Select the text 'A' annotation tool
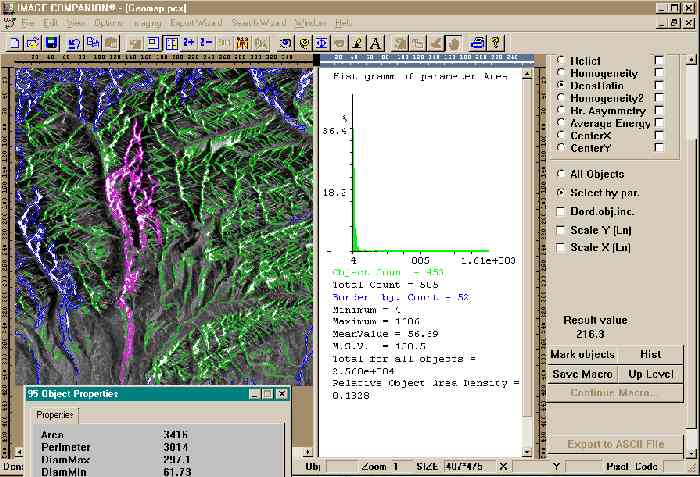Screen dimensions: 700x477 pos(375,42)
